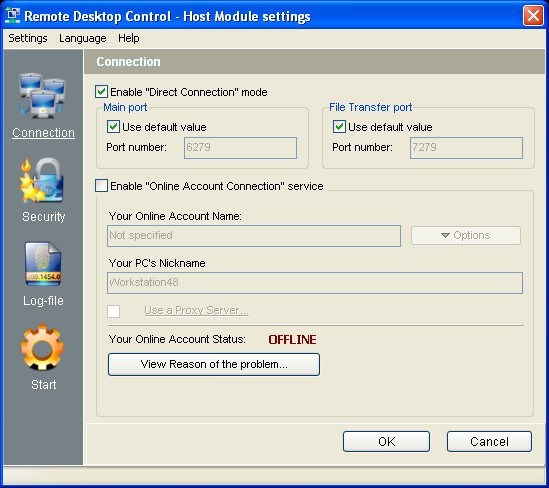Open the Help menu
Viewport: 549px width, 488px height.
[128, 38]
